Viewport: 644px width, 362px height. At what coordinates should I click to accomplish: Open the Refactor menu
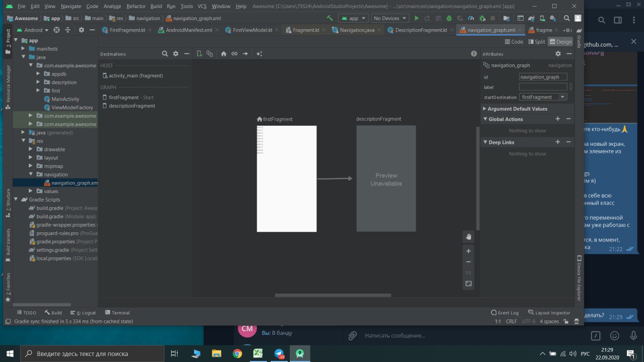point(136,6)
